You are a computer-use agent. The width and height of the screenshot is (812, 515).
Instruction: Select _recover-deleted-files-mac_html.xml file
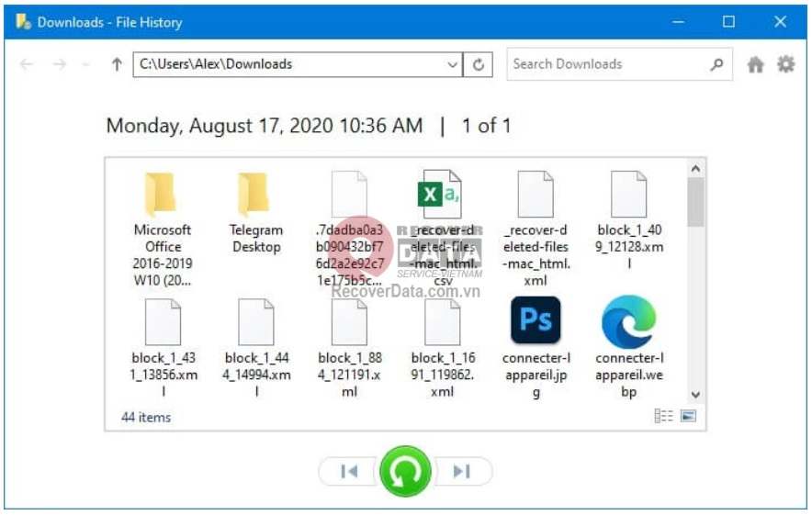pos(536,229)
